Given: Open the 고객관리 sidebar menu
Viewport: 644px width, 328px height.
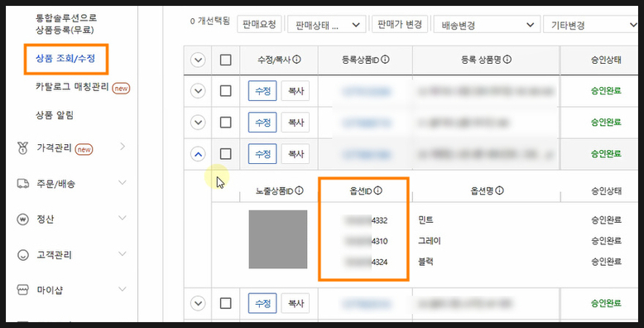Looking at the screenshot, I should (54, 255).
